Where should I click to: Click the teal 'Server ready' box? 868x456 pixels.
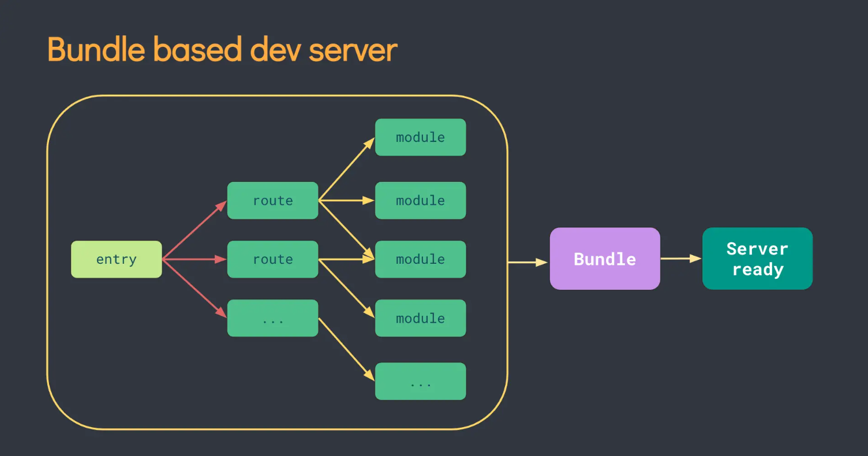tap(757, 259)
